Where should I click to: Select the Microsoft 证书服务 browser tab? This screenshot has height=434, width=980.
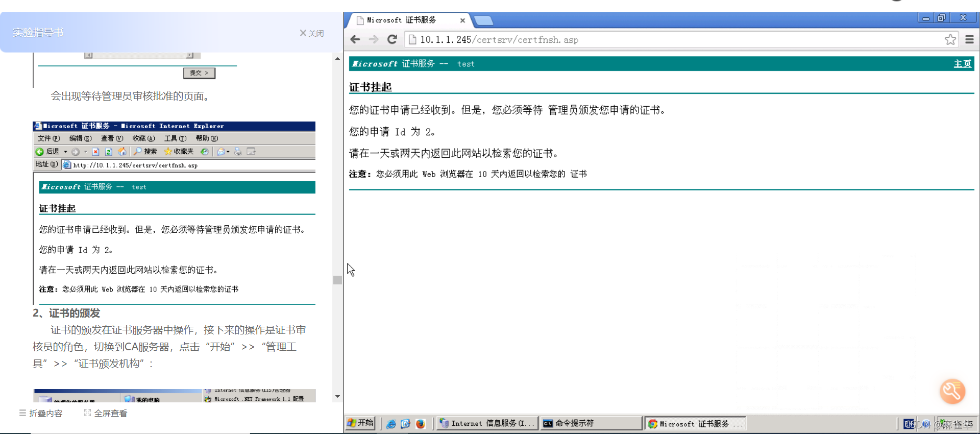tap(408, 20)
